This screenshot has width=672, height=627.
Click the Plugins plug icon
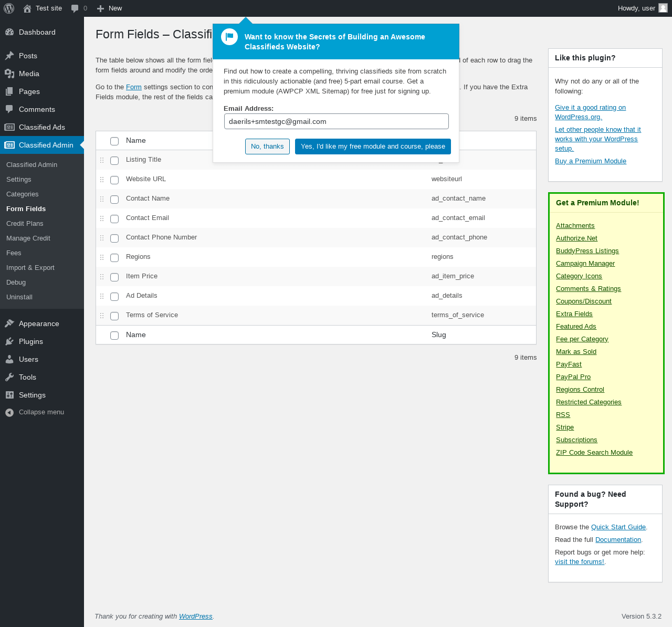coord(9,341)
